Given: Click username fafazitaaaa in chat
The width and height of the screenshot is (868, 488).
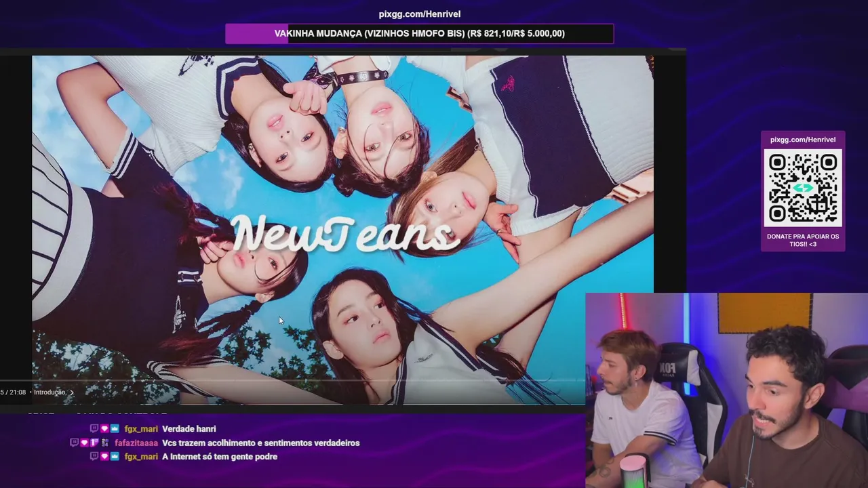Looking at the screenshot, I should click(136, 443).
